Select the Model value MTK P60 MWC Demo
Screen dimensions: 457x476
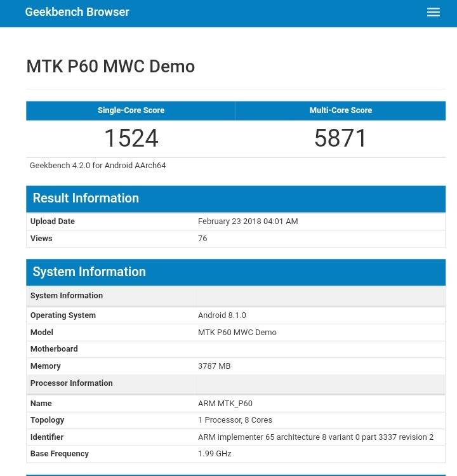click(237, 332)
